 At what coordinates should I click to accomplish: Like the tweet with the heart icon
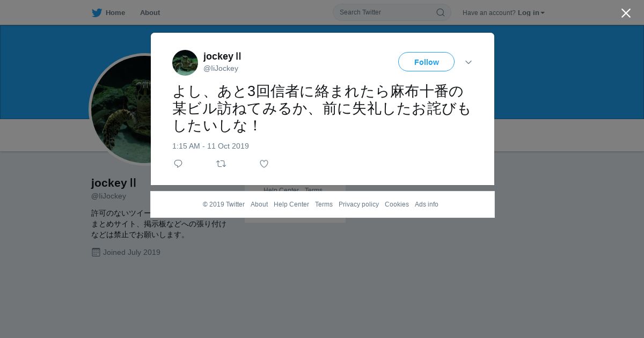[264, 164]
